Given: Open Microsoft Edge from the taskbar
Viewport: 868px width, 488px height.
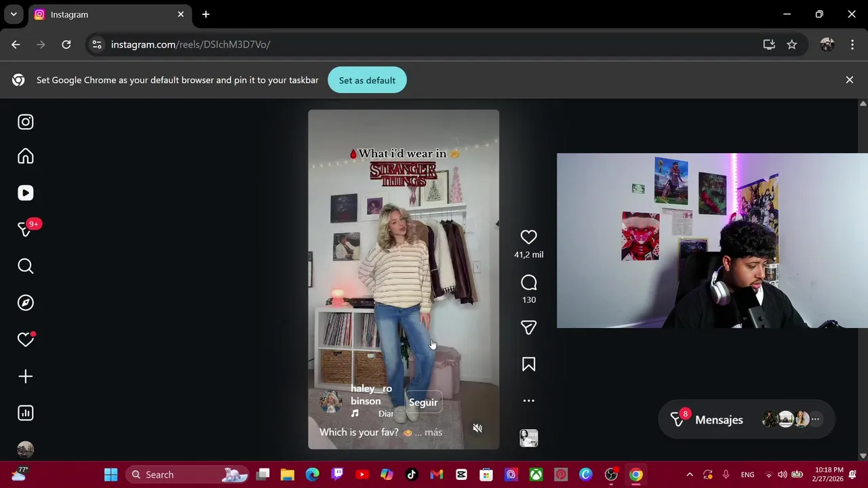Looking at the screenshot, I should [312, 474].
